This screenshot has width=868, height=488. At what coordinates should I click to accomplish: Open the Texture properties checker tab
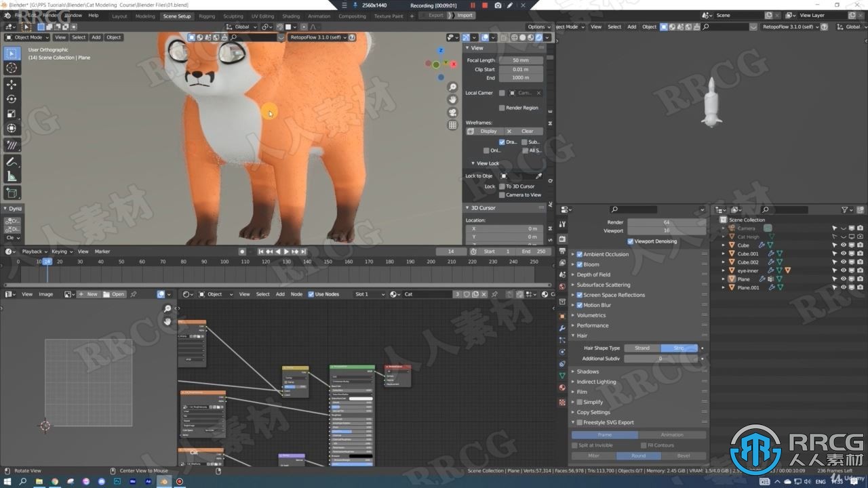coord(562,402)
